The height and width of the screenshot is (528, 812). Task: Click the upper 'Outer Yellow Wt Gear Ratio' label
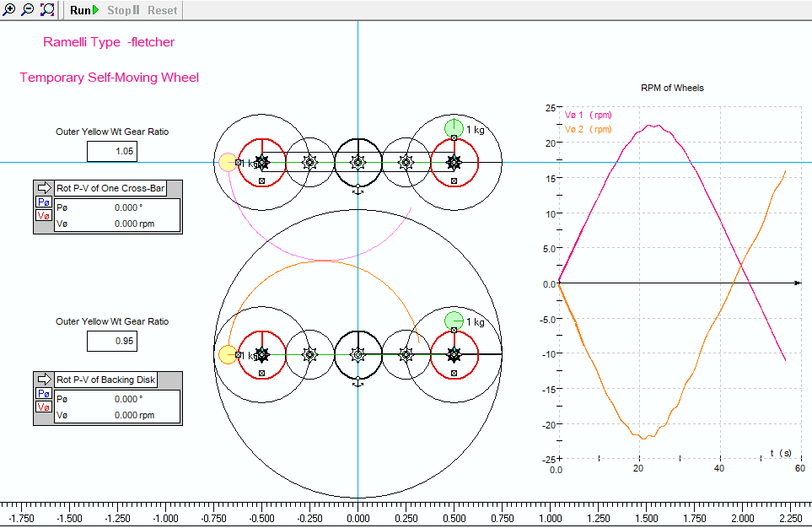tap(112, 132)
